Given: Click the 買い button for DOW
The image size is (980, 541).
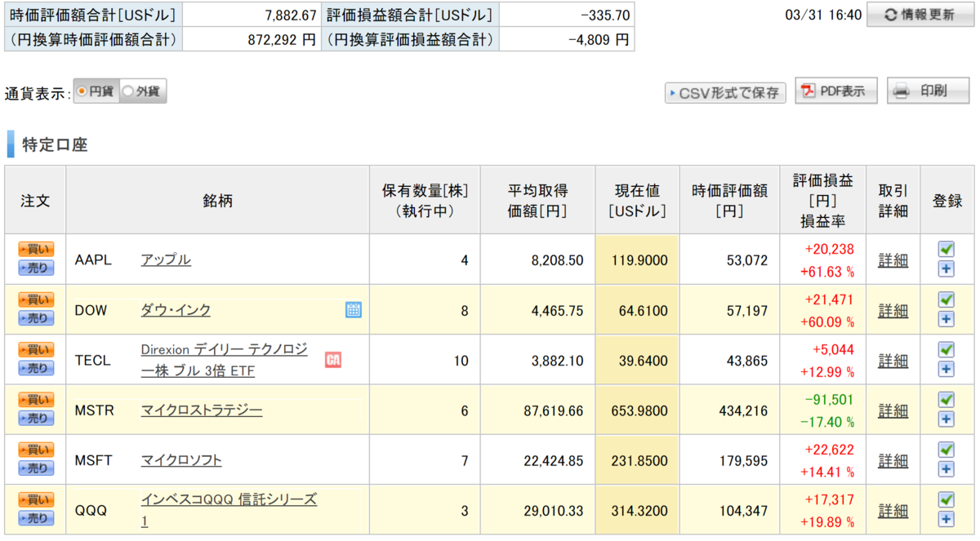Looking at the screenshot, I should pyautogui.click(x=36, y=299).
